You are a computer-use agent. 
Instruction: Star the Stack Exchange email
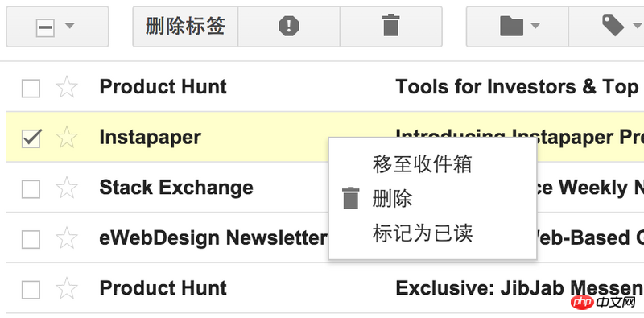pyautogui.click(x=67, y=188)
